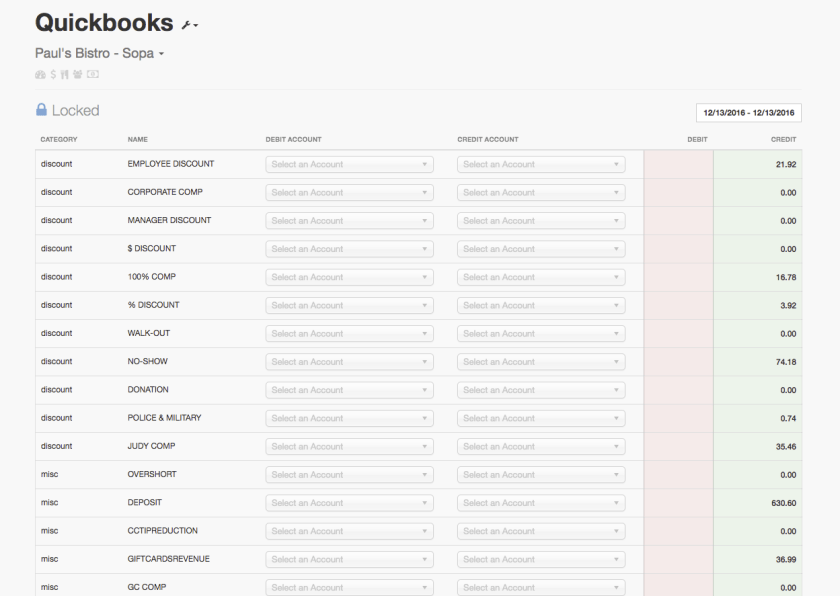Select debit account for JUDY COMP
Image resolution: width=840 pixels, height=596 pixels.
point(349,446)
